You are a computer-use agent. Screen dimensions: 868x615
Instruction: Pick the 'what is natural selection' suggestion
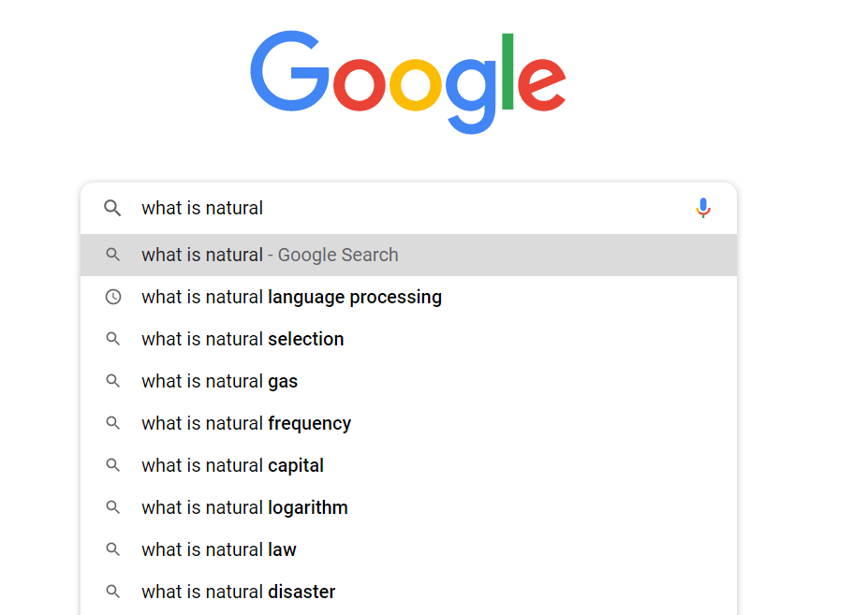click(x=408, y=339)
